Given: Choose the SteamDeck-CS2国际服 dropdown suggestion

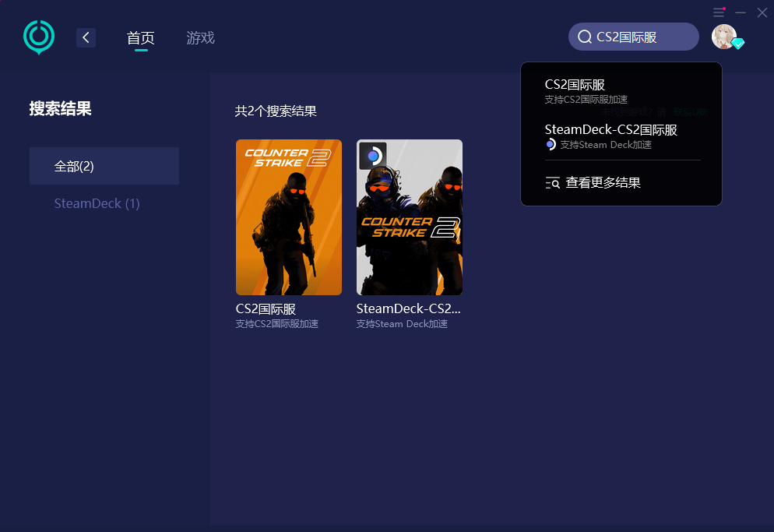Looking at the screenshot, I should point(610,130).
